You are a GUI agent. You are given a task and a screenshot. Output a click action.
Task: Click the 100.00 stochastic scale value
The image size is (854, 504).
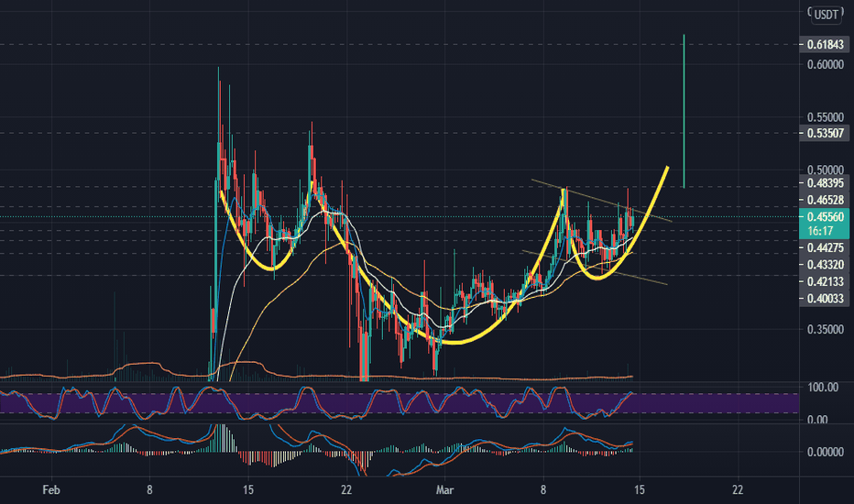[x=823, y=388]
